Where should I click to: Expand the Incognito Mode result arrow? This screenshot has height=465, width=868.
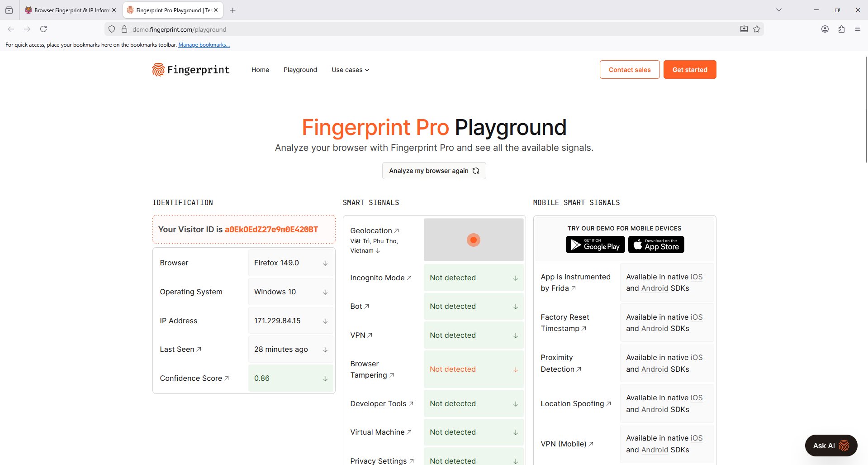516,278
